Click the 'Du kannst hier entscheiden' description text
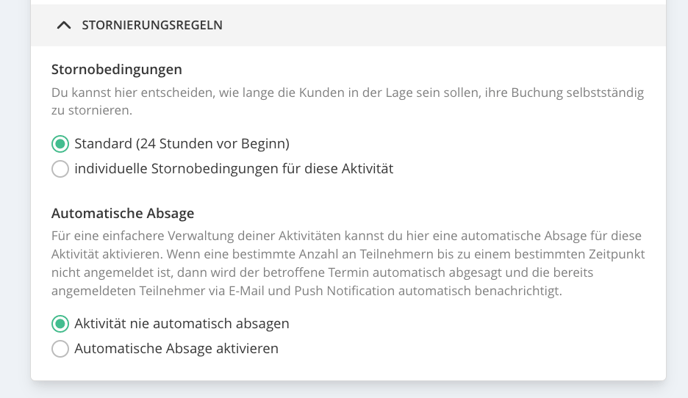 point(348,101)
